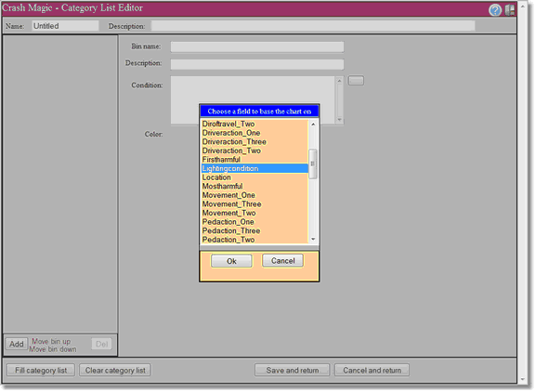Click field list scrollbar up arrow
This screenshot has width=535, height=392.
pos(313,124)
